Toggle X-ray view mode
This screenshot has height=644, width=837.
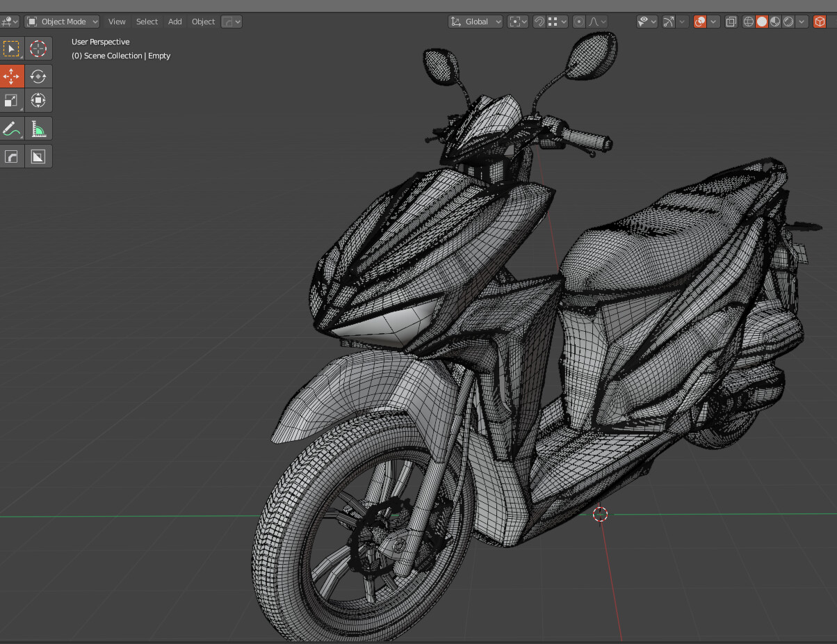click(x=731, y=22)
